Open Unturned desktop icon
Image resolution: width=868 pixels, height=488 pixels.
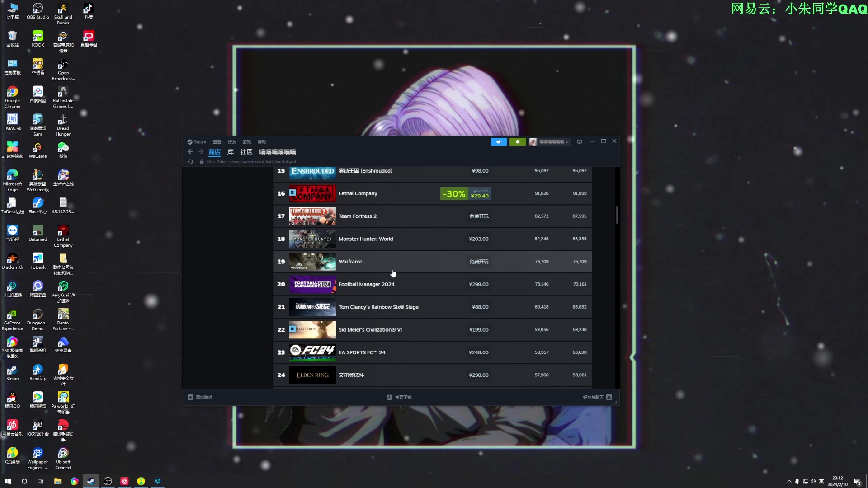click(38, 234)
